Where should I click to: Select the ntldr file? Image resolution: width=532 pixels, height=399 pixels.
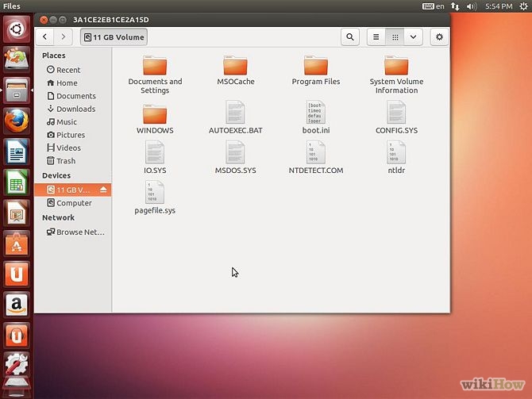[396, 157]
